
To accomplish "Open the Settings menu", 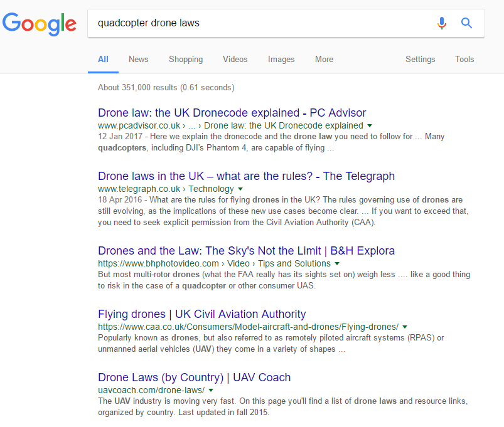I will [420, 60].
